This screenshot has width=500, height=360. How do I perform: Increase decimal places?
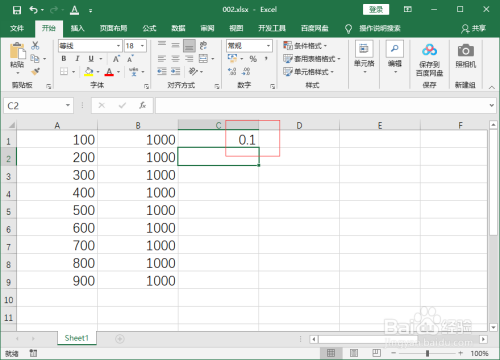pyautogui.click(x=232, y=71)
